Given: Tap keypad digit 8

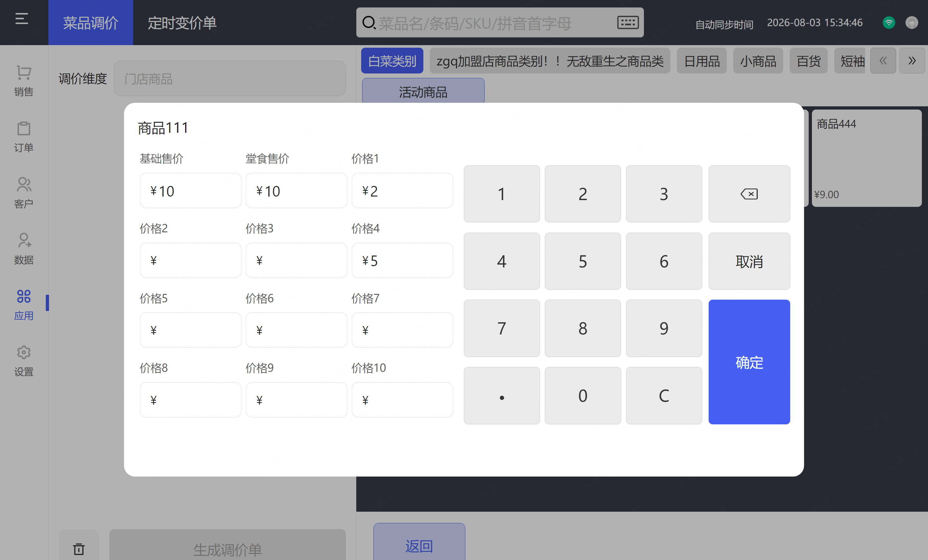Looking at the screenshot, I should [x=583, y=328].
